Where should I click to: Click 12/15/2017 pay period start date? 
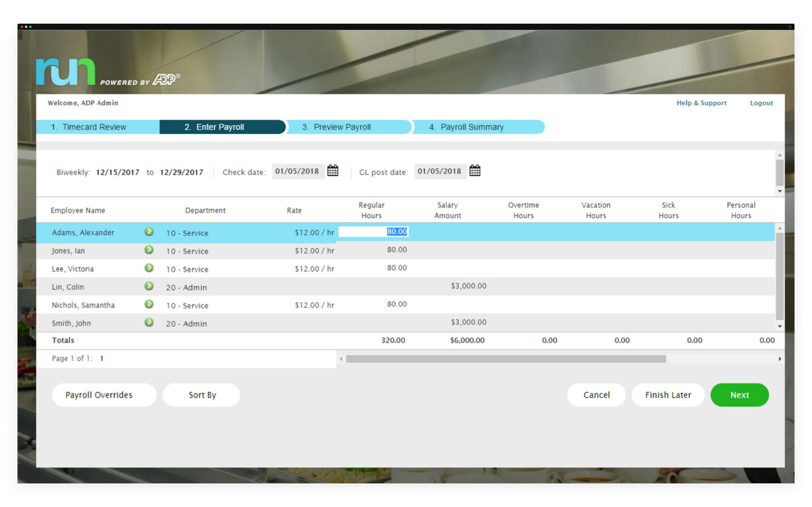tap(118, 172)
